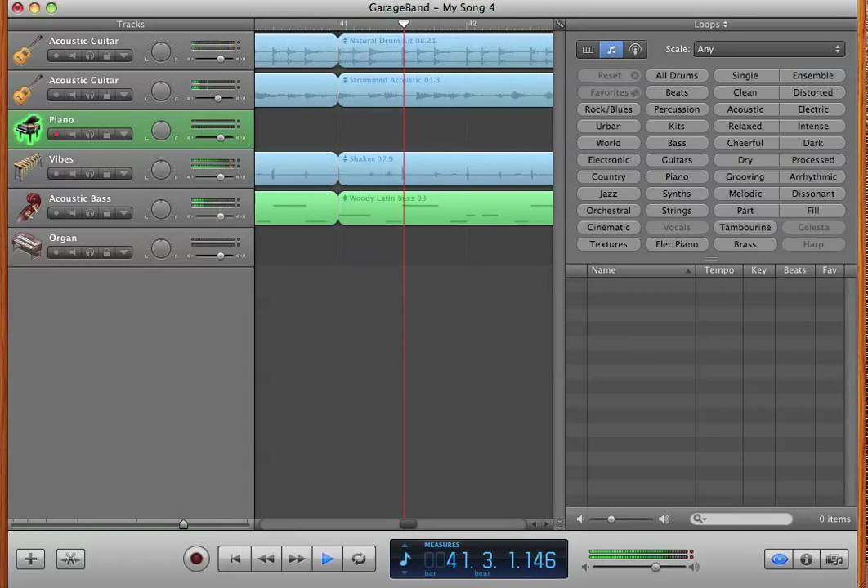The width and height of the screenshot is (868, 588).
Task: Click the Rewind transport button
Action: [x=266, y=559]
